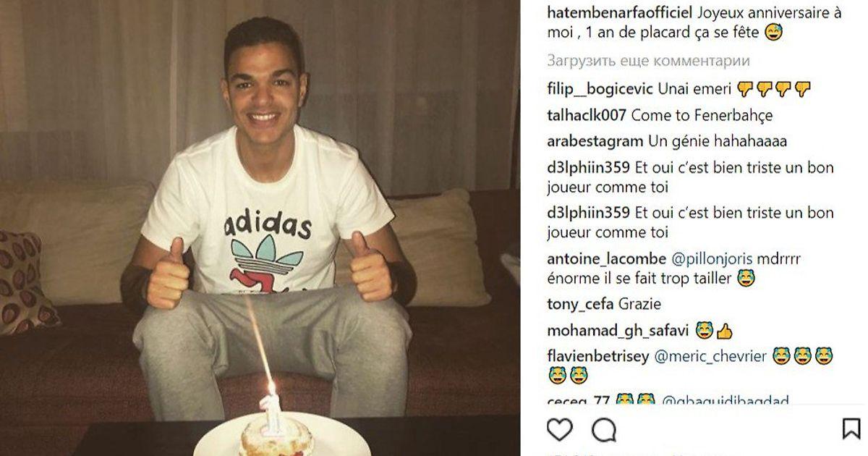Viewport: 868px width, 456px height.
Task: Like the post with the heart icon
Action: (x=559, y=429)
